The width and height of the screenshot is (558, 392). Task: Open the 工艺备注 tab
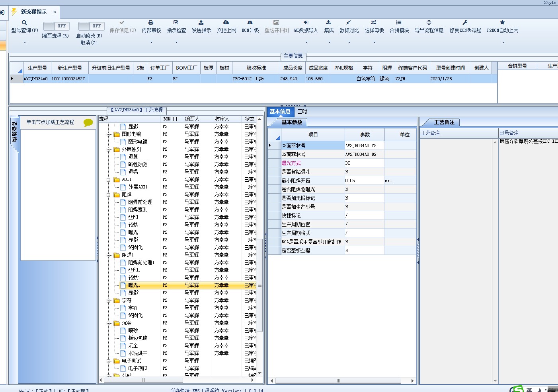(444, 122)
